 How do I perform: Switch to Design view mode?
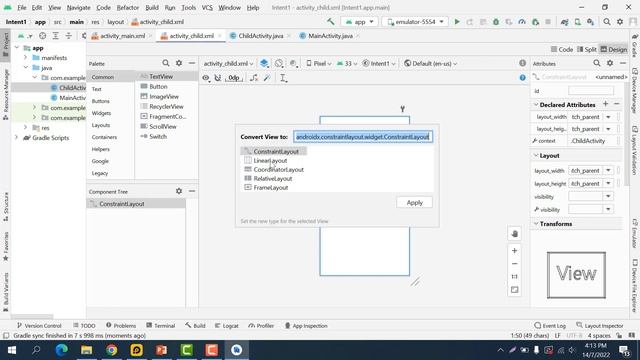point(613,49)
